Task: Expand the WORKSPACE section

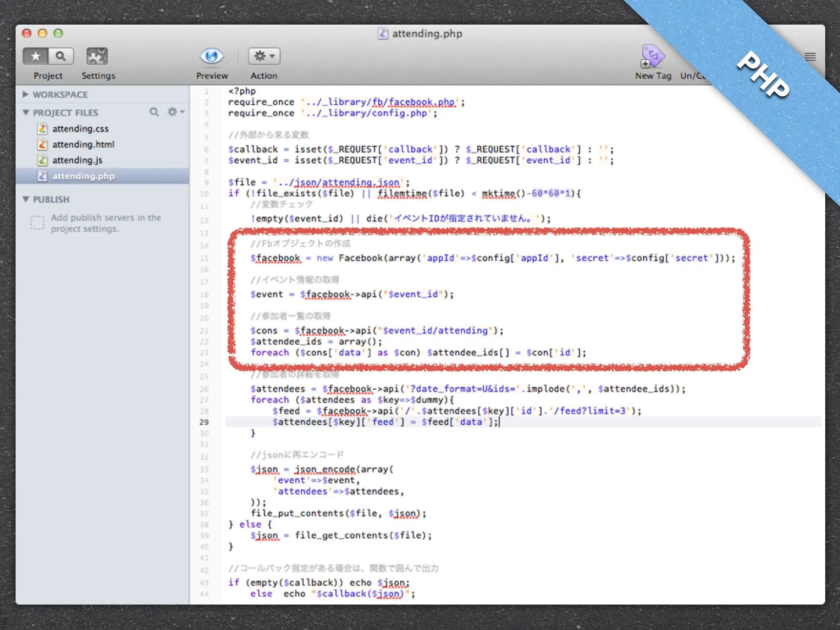Action: (25, 95)
